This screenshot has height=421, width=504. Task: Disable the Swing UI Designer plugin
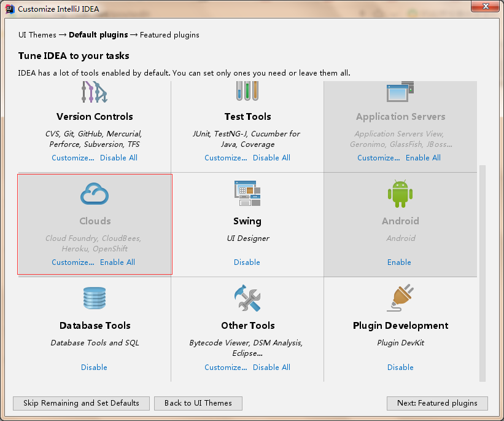point(247,262)
